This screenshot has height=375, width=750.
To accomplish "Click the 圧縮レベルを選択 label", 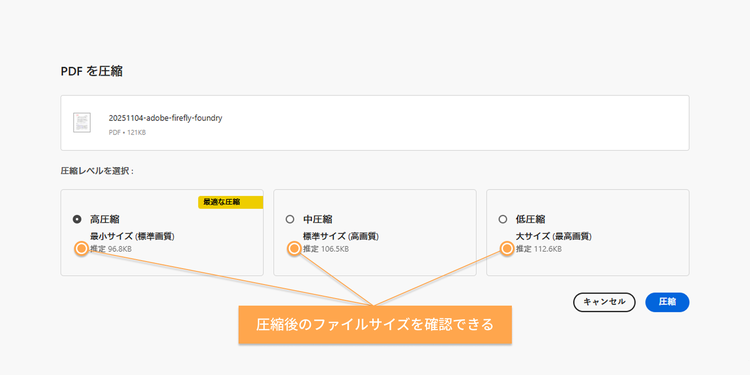I will (97, 171).
